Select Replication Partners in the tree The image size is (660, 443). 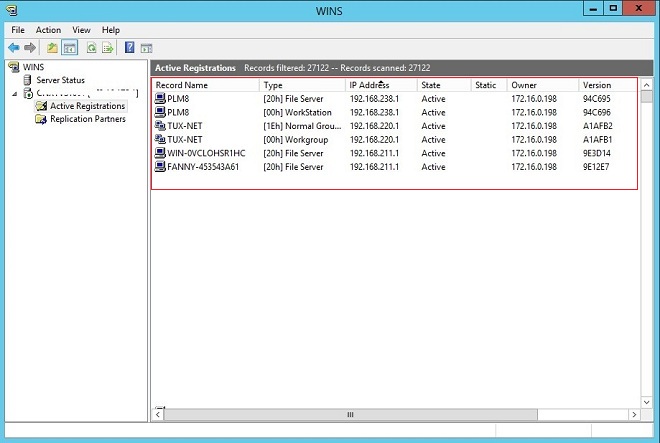88,119
